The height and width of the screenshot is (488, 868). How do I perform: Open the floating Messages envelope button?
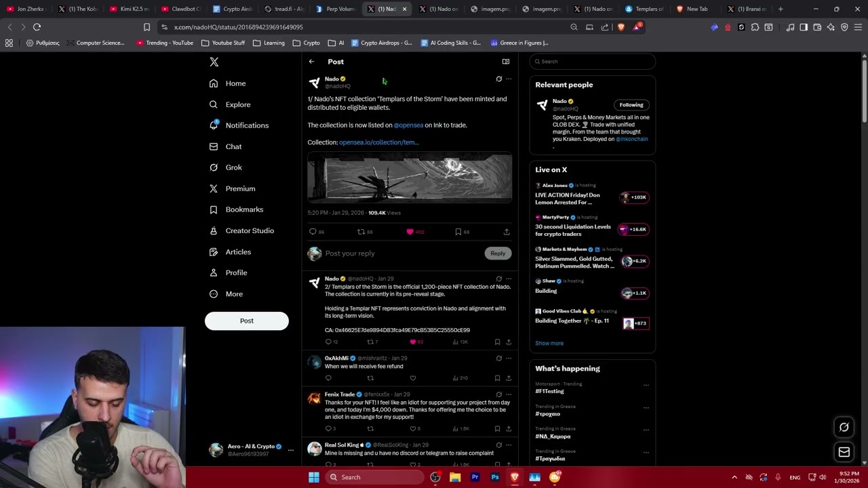pyautogui.click(x=844, y=452)
